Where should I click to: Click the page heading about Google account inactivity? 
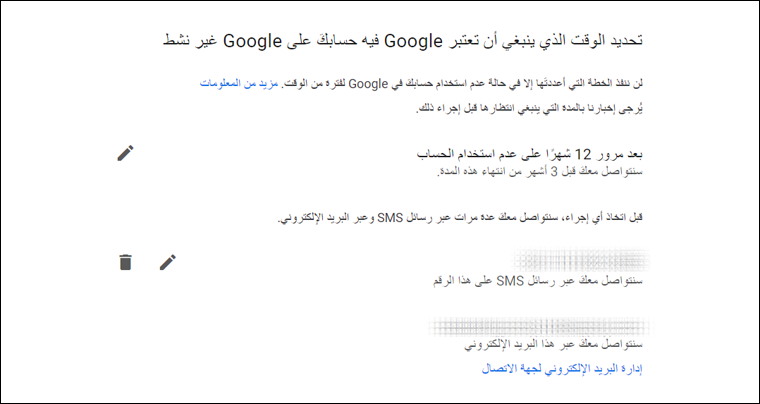[399, 41]
